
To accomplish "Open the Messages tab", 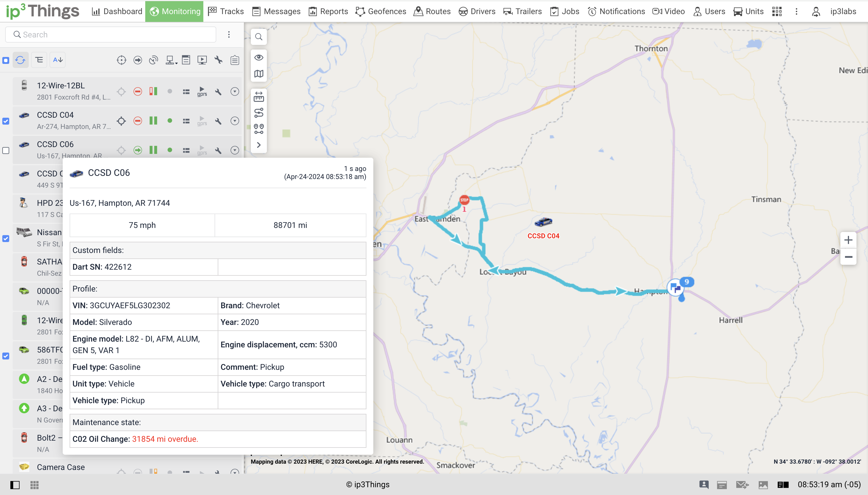I will (276, 11).
